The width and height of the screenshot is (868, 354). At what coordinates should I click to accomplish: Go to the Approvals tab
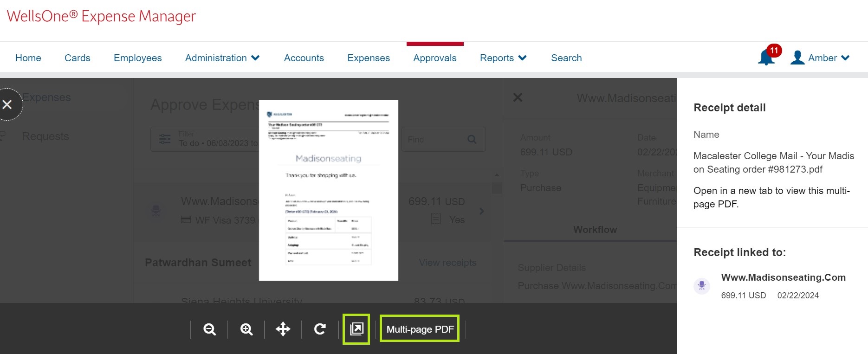[435, 58]
